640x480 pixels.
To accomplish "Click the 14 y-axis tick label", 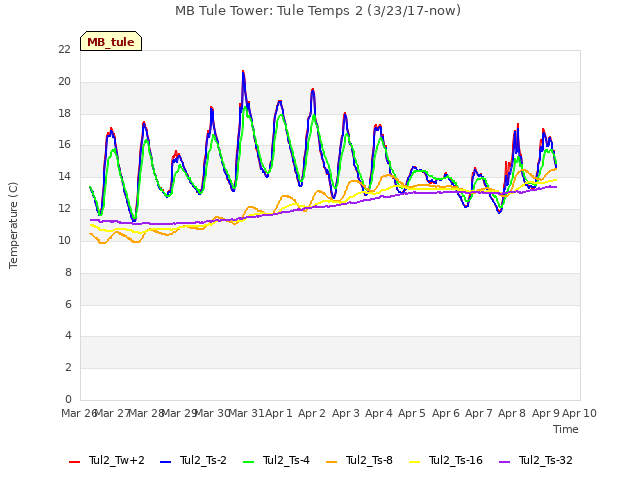I will click(64, 177).
